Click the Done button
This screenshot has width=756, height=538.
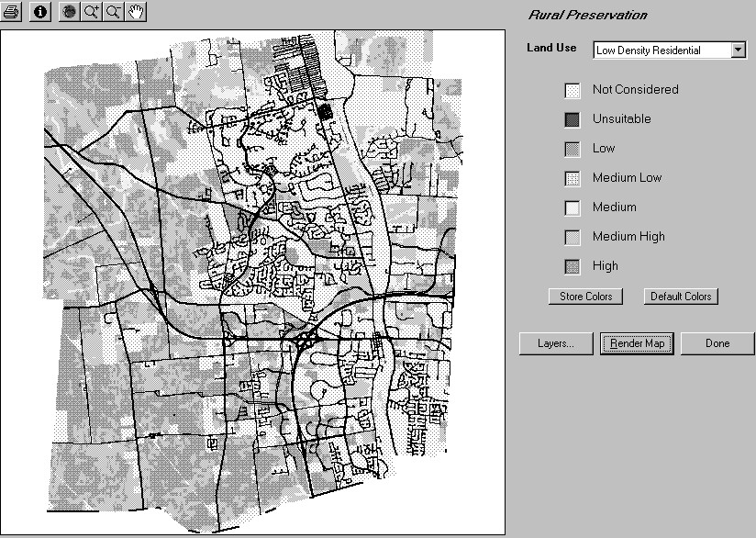pyautogui.click(x=717, y=343)
